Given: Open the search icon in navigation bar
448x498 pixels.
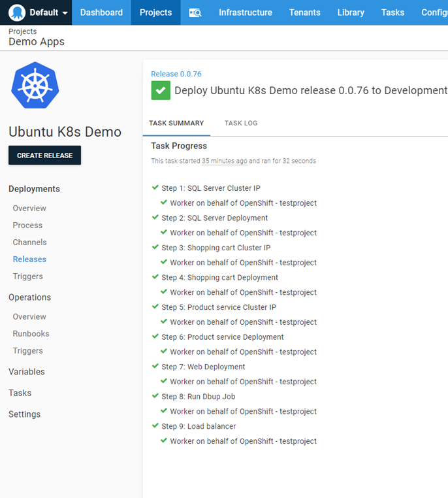Looking at the screenshot, I should [x=195, y=12].
